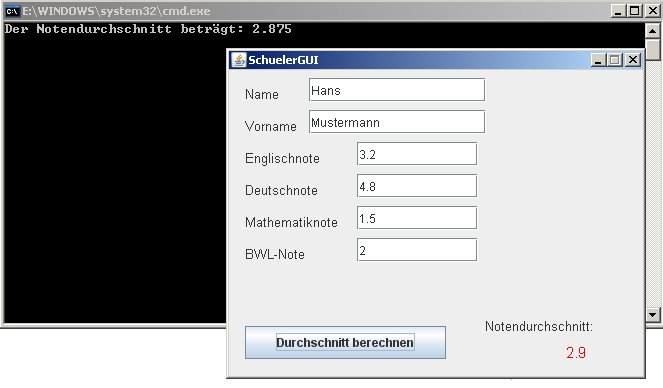This screenshot has width=663, height=388.
Task: Click the console line "Der Notendurchschnitt beträgt: 2.875"
Action: (x=148, y=29)
